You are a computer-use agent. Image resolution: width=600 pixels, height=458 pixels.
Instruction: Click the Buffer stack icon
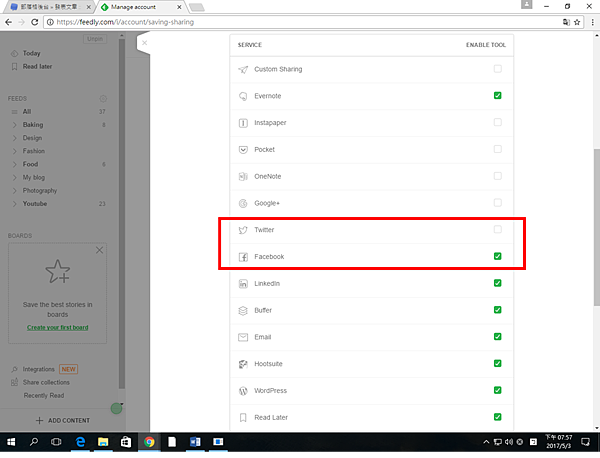(243, 310)
